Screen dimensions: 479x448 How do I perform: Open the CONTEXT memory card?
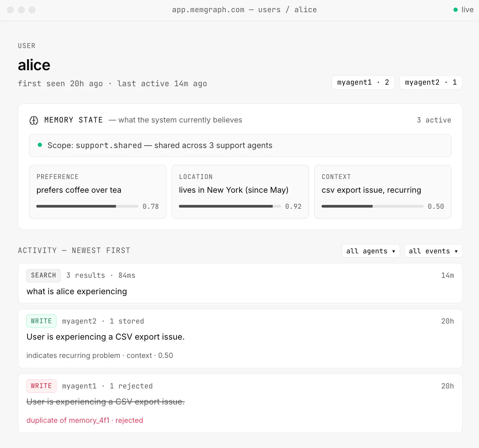(383, 192)
